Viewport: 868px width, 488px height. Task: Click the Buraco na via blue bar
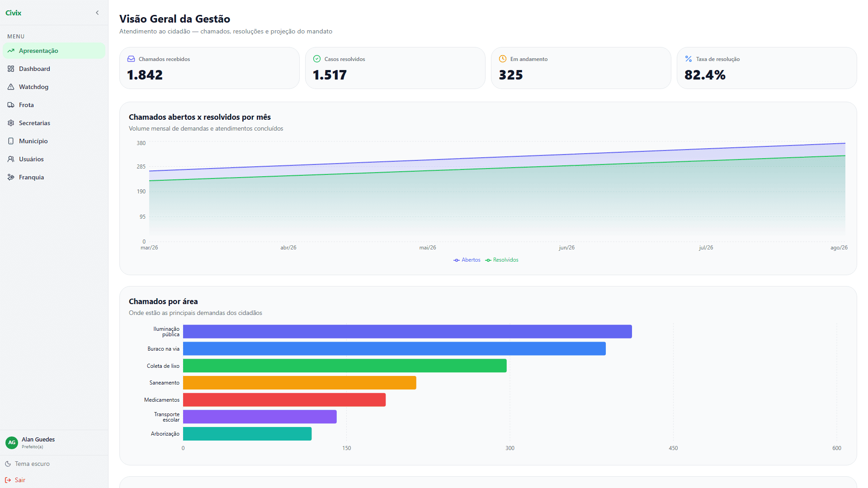point(394,348)
